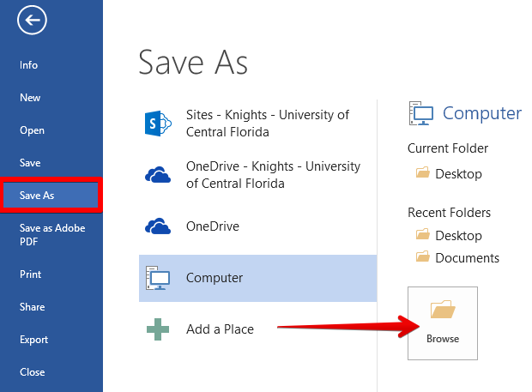
Task: Click the Current Folder Desktop folder icon
Action: [422, 173]
